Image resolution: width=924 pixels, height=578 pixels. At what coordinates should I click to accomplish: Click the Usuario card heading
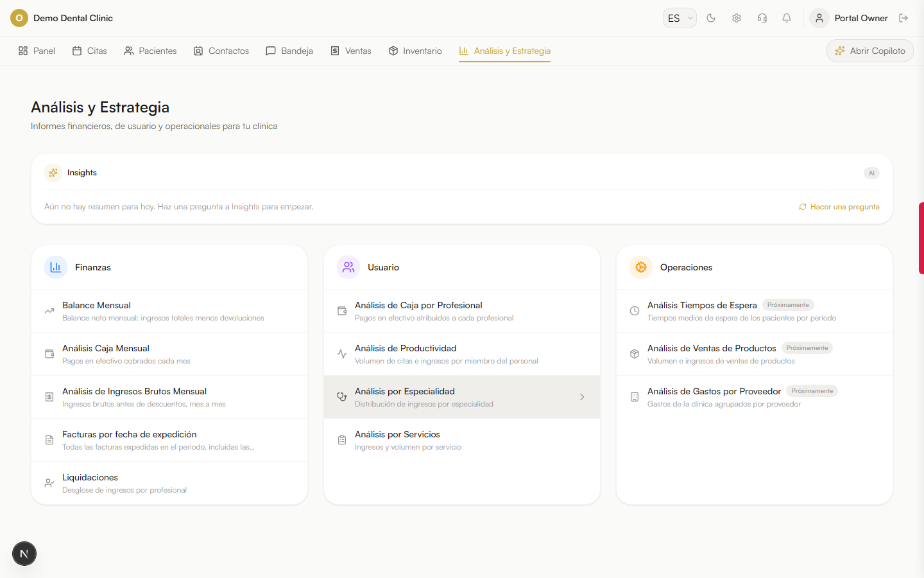pos(383,267)
